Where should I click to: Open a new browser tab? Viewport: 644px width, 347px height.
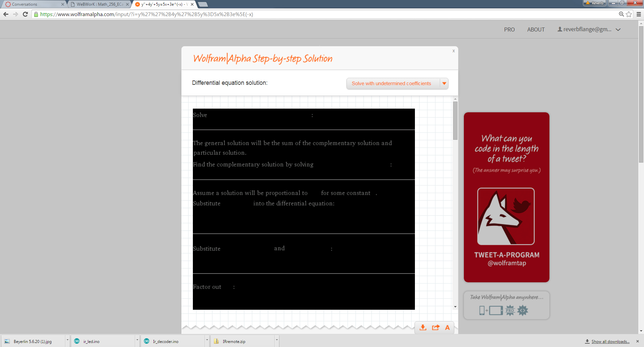pyautogui.click(x=203, y=4)
